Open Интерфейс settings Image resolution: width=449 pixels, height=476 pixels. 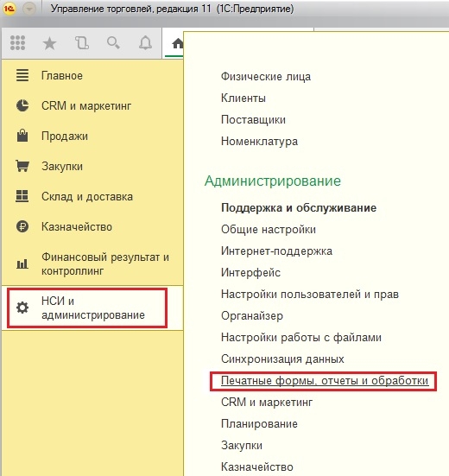coord(250,273)
